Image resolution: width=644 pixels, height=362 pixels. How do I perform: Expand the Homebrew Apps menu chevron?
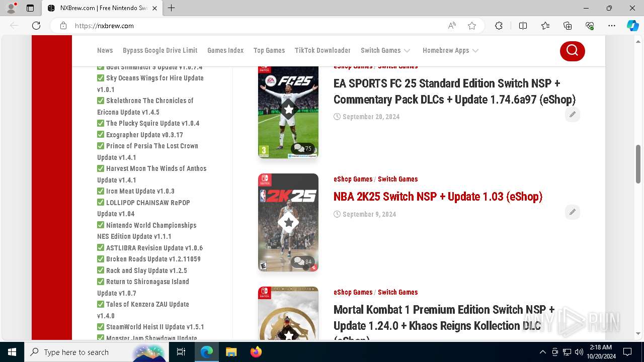[475, 51]
